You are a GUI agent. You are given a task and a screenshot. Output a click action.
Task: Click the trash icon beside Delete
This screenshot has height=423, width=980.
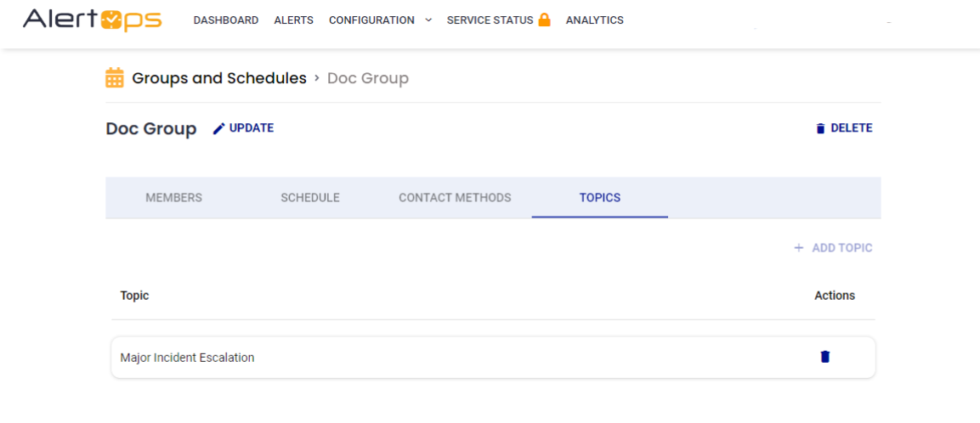pos(820,128)
